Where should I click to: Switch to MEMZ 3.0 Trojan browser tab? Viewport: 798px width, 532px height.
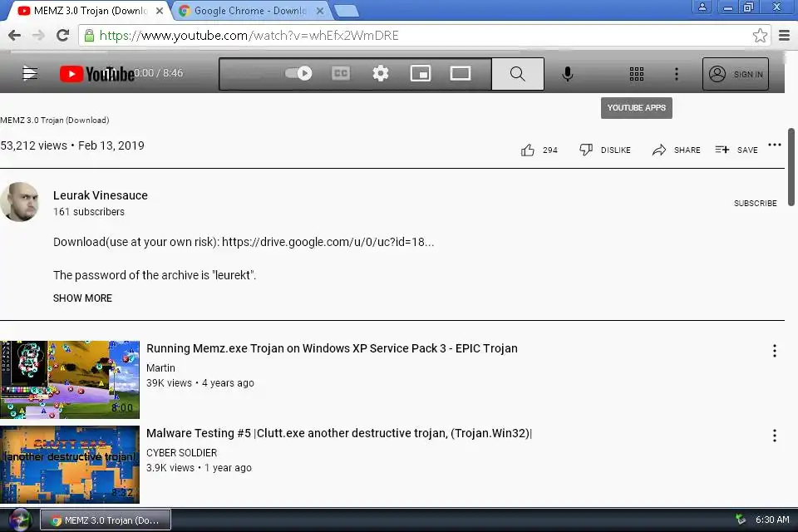[91, 11]
